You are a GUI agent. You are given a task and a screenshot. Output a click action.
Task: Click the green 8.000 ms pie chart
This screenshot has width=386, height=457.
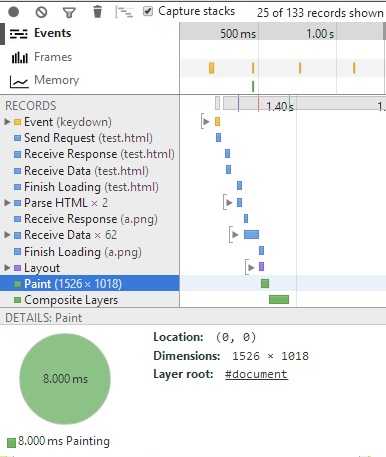coord(65,379)
